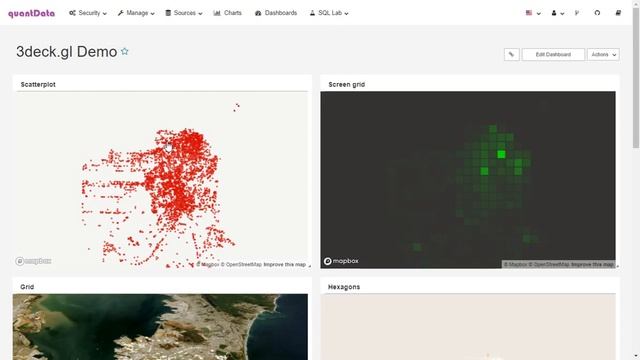Click the Hexagons chart title
Viewport: 640px width, 360px height.
[x=344, y=287]
